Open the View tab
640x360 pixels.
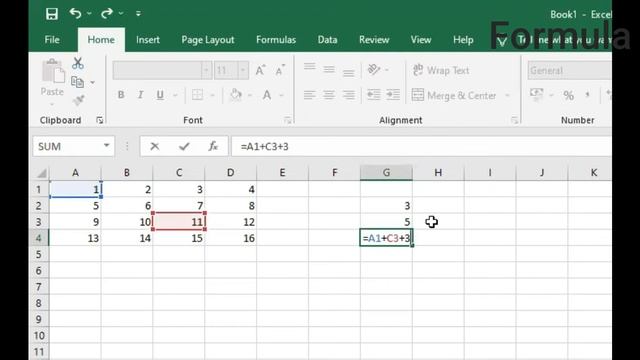[421, 40]
